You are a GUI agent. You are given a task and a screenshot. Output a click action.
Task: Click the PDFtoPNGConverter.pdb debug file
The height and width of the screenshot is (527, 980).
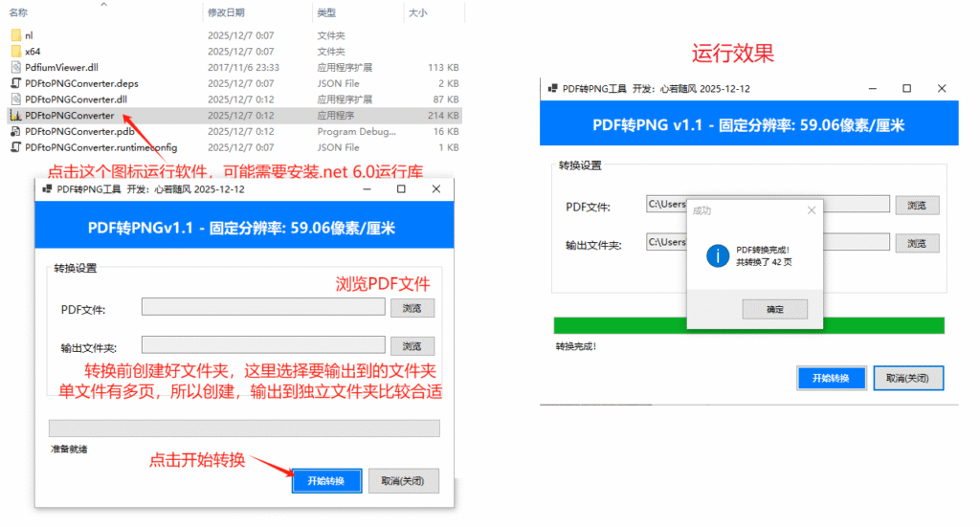coord(79,131)
